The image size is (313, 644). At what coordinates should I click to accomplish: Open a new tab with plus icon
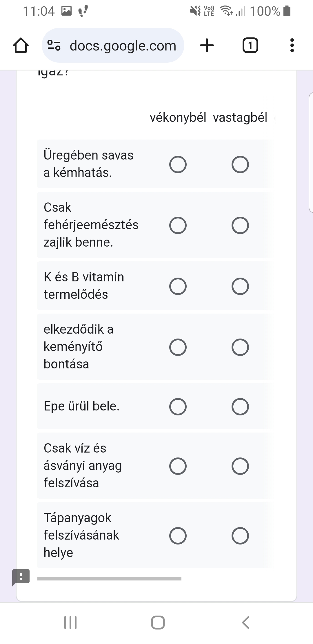pos(207,46)
